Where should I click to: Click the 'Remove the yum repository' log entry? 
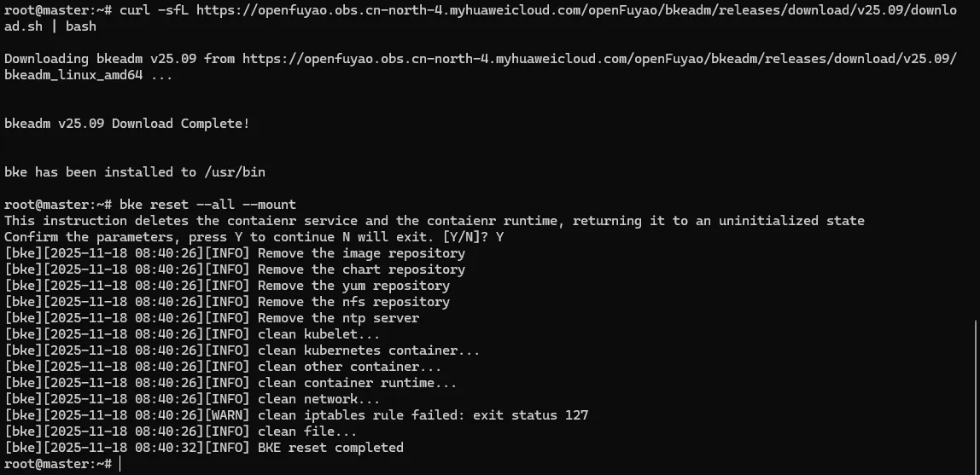click(353, 286)
